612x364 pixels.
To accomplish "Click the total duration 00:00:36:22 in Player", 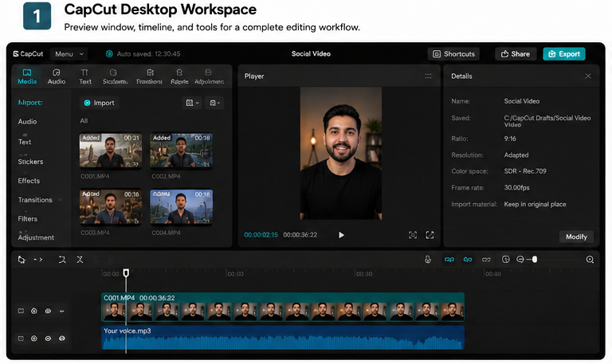I will click(x=300, y=235).
